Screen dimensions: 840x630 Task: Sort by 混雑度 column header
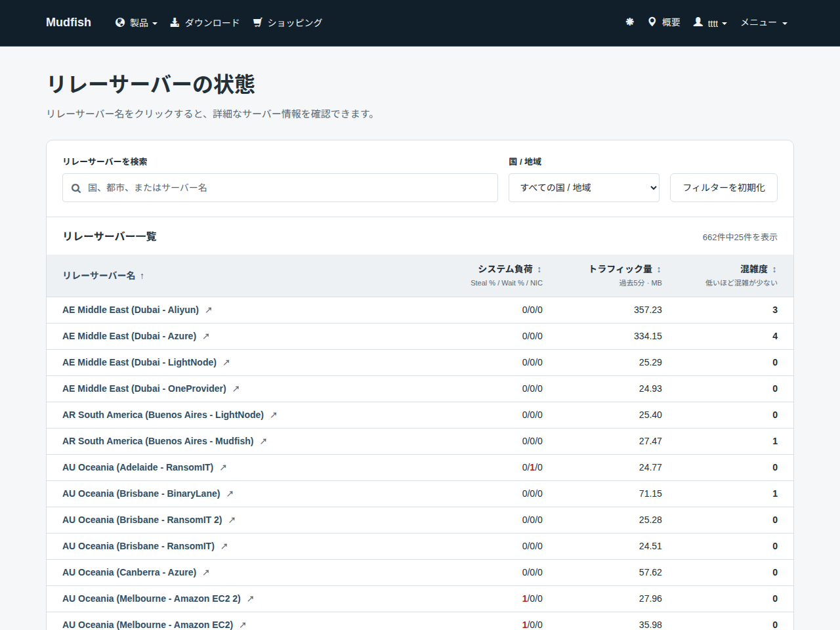click(x=759, y=269)
